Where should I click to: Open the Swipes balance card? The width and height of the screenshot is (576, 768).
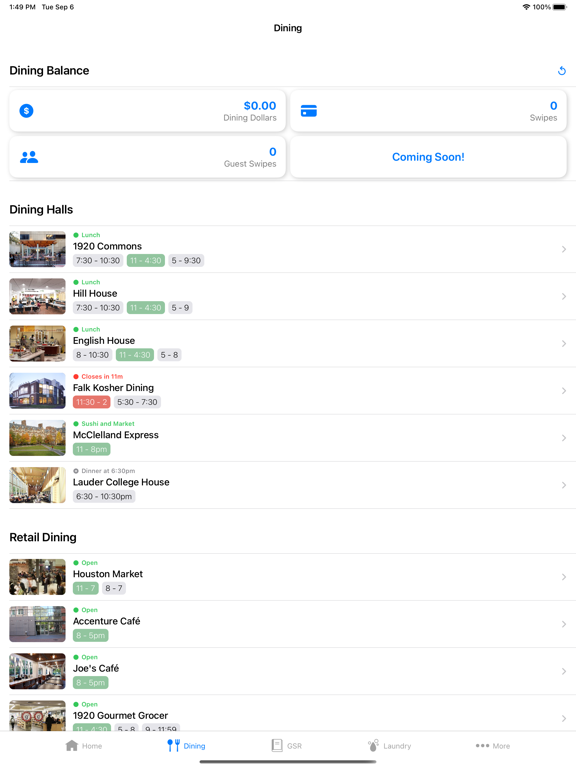429,111
